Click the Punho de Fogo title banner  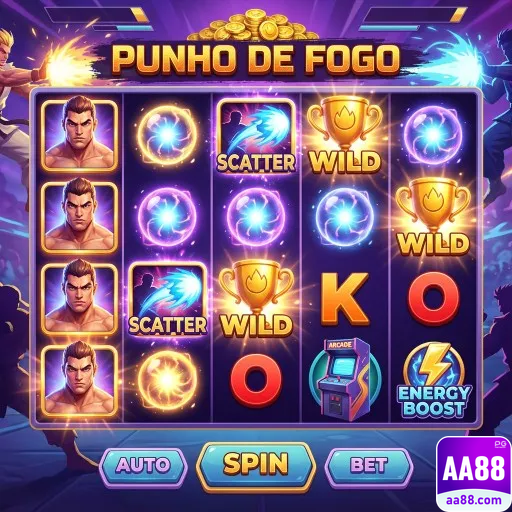tap(256, 59)
